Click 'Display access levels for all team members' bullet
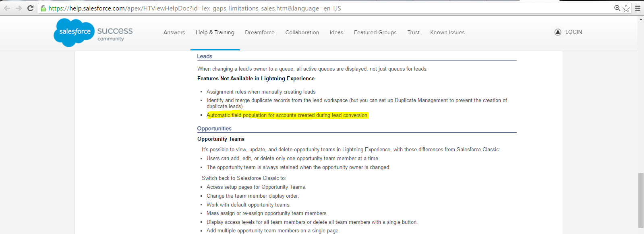The height and width of the screenshot is (234, 644). coord(312,222)
